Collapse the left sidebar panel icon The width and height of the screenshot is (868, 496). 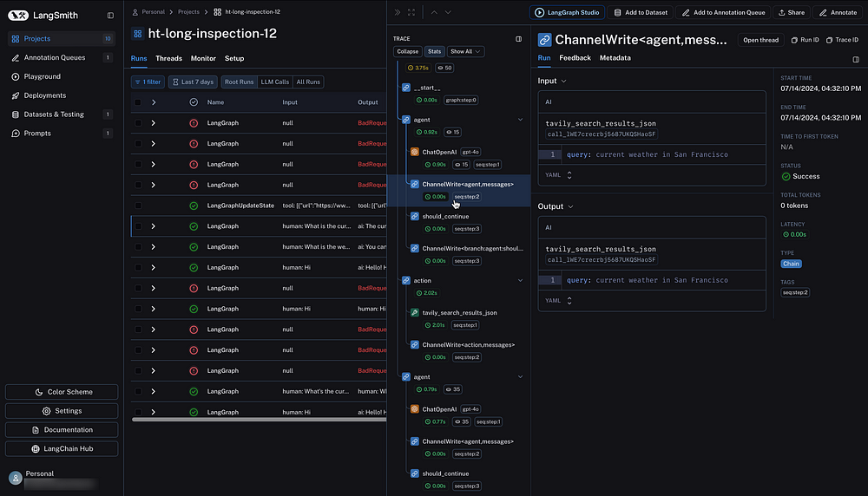point(110,16)
